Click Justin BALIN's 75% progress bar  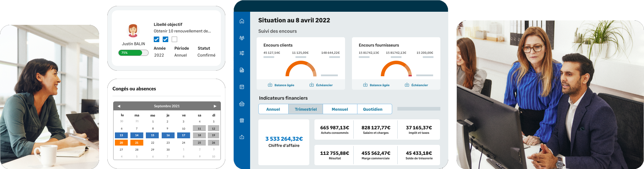(133, 53)
